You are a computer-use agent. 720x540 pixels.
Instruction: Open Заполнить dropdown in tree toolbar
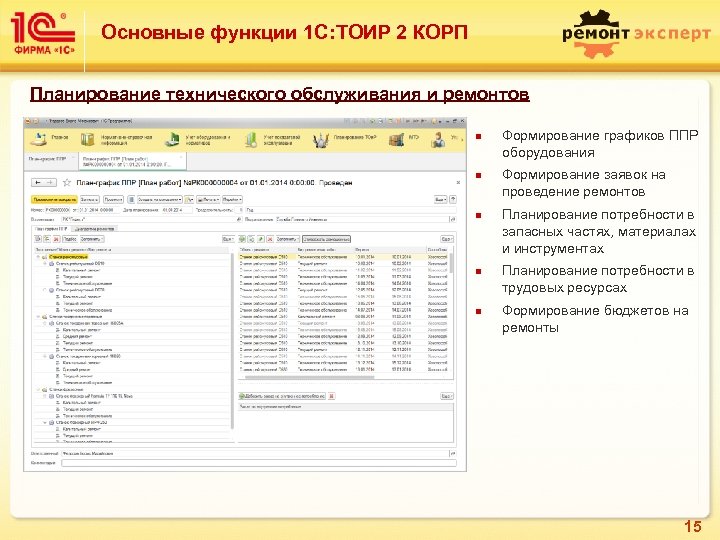click(x=92, y=239)
